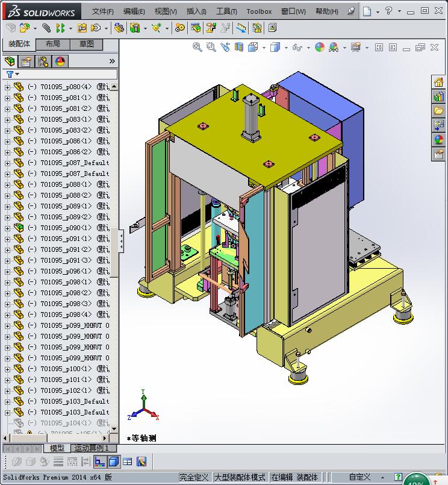Click the Apply Scene icon

coord(334,48)
